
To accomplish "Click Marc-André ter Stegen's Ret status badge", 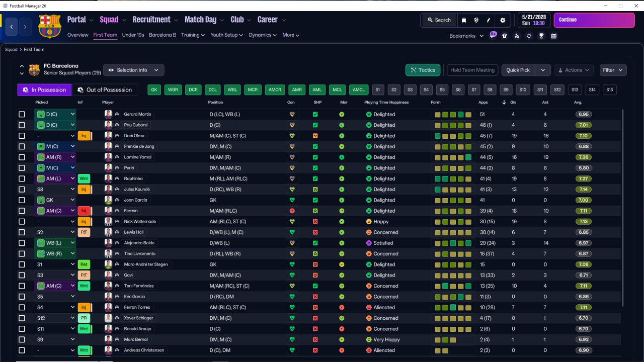I will point(84,264).
